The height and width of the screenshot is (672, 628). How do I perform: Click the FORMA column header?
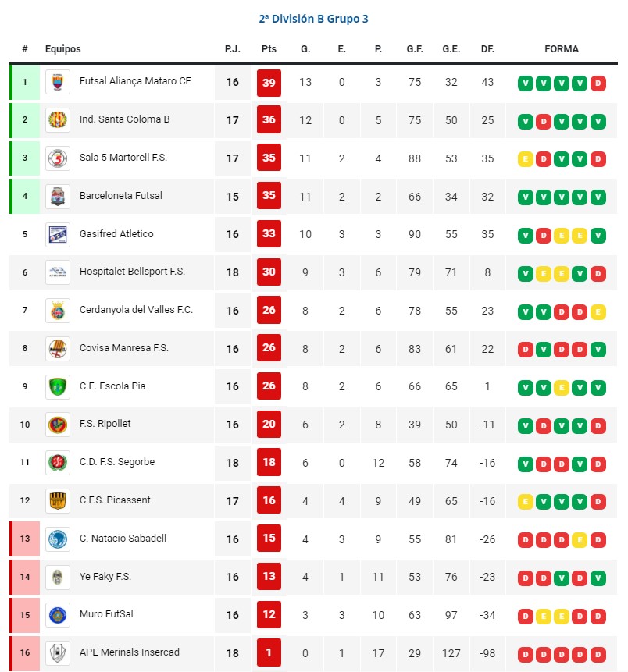click(562, 49)
